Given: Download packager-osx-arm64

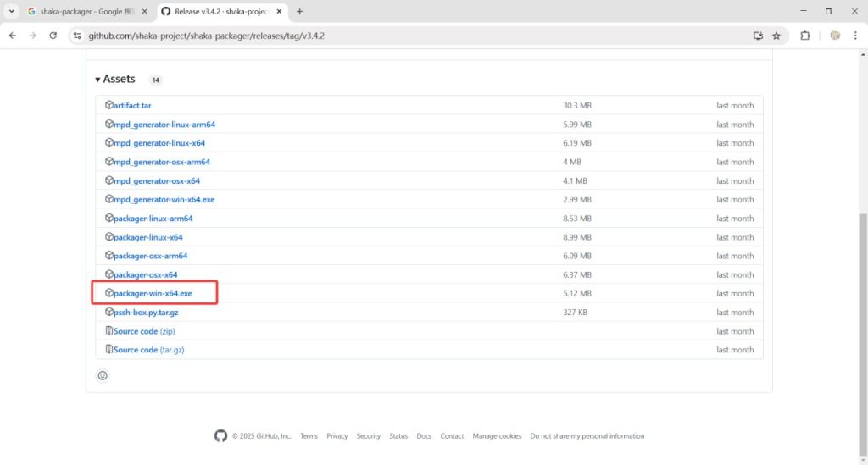Looking at the screenshot, I should [151, 256].
